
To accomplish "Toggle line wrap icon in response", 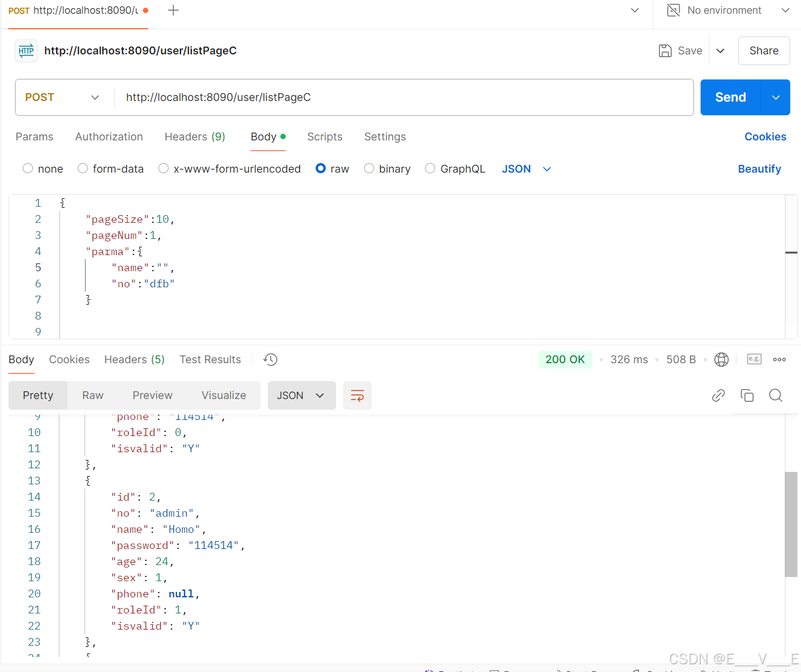I will (357, 395).
